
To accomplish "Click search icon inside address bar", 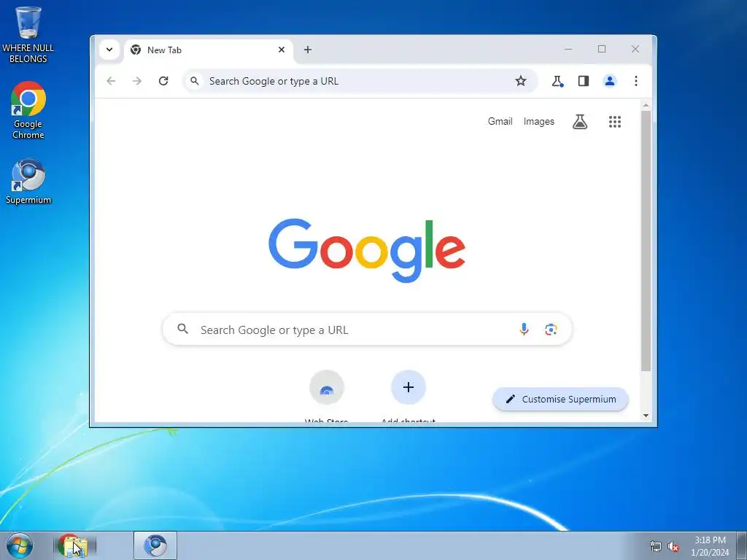I will tap(194, 81).
